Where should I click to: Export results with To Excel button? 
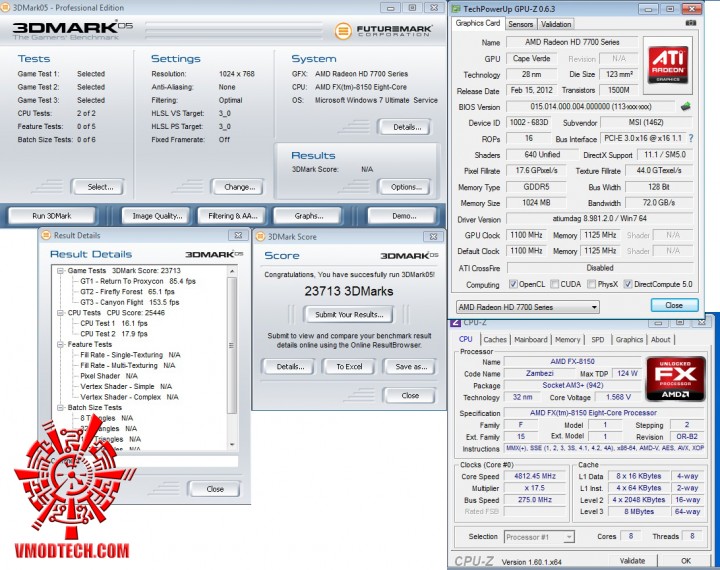(349, 367)
